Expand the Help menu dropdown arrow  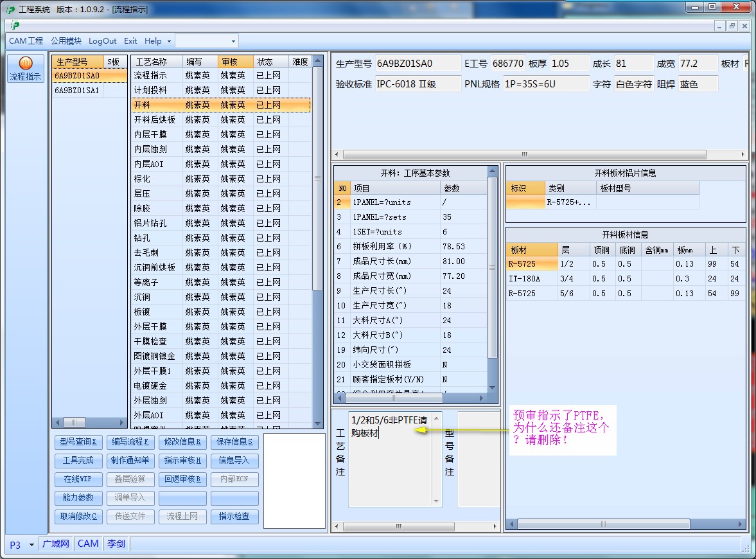(169, 42)
